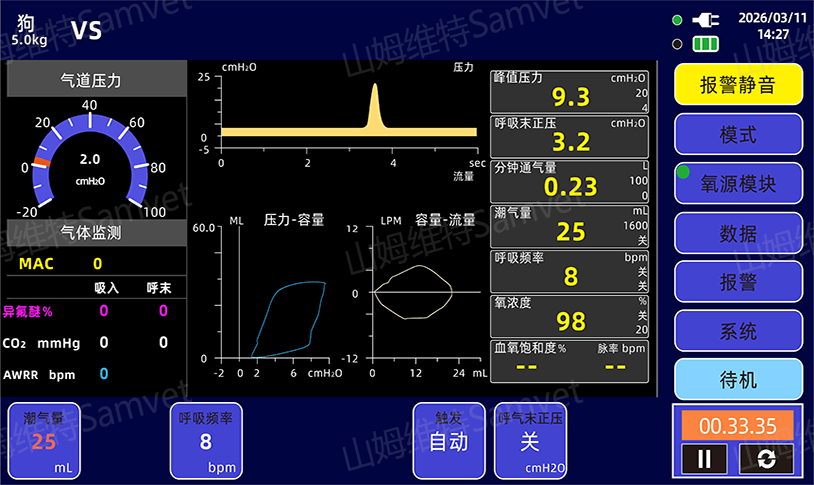This screenshot has width=814, height=485.
Task: Click the volume-flow loop curve
Action: click(x=413, y=292)
